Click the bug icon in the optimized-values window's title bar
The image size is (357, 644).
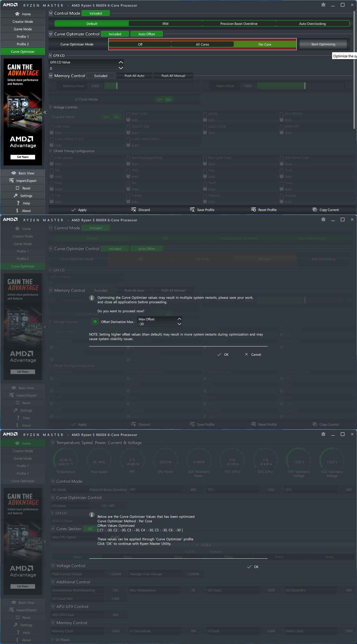click(323, 434)
